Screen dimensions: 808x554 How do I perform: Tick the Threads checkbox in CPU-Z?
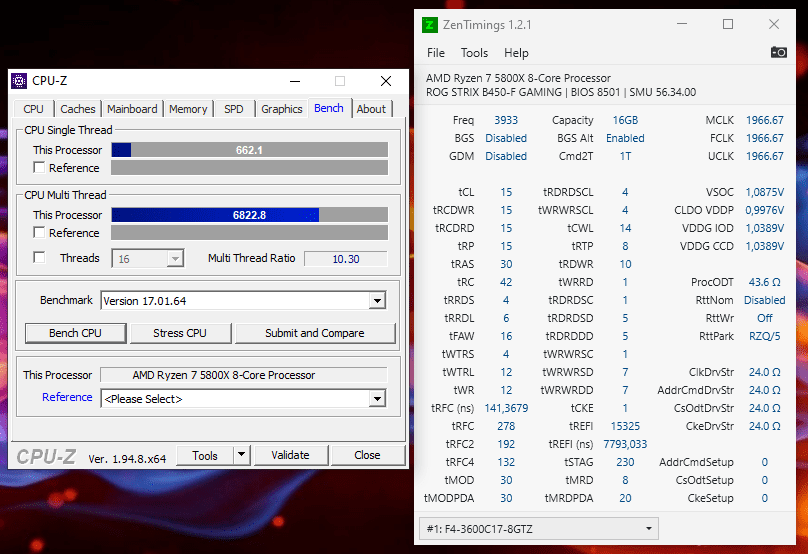pyautogui.click(x=39, y=257)
